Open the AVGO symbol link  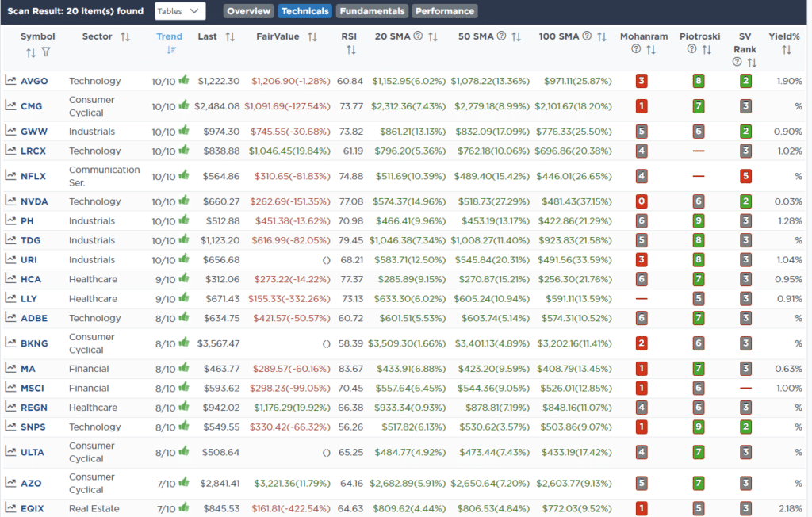click(34, 81)
